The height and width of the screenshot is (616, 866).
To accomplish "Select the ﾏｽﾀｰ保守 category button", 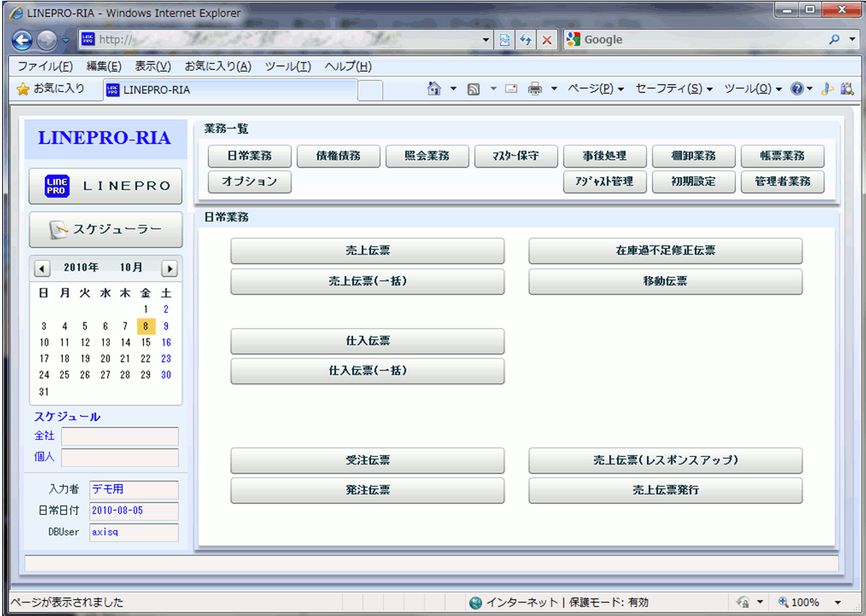I will coord(516,156).
